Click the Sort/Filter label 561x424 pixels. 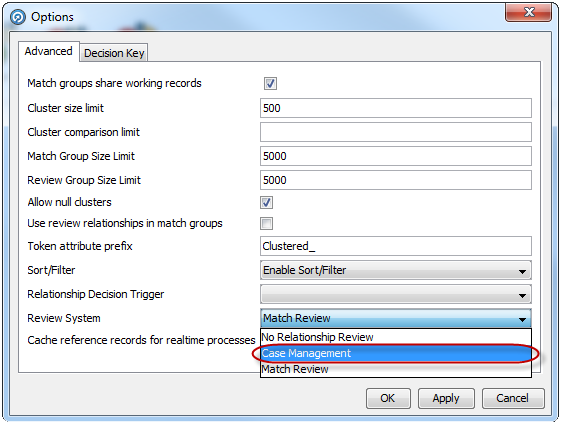click(x=51, y=270)
